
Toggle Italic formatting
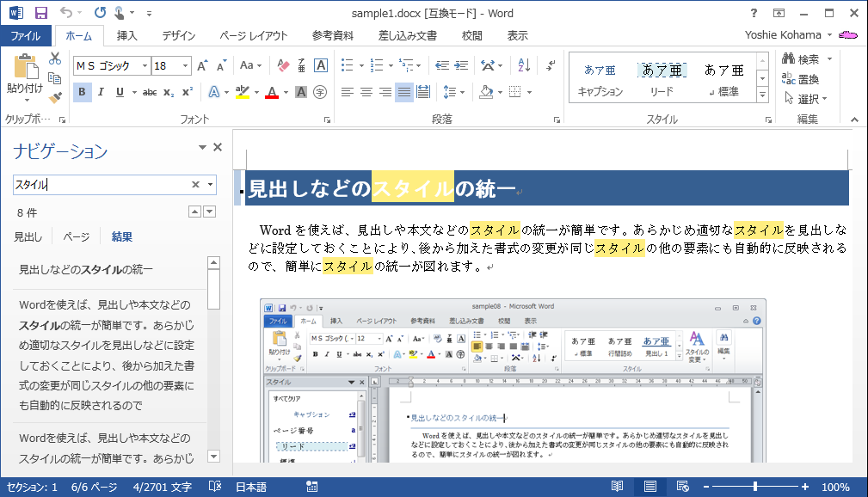pyautogui.click(x=101, y=92)
